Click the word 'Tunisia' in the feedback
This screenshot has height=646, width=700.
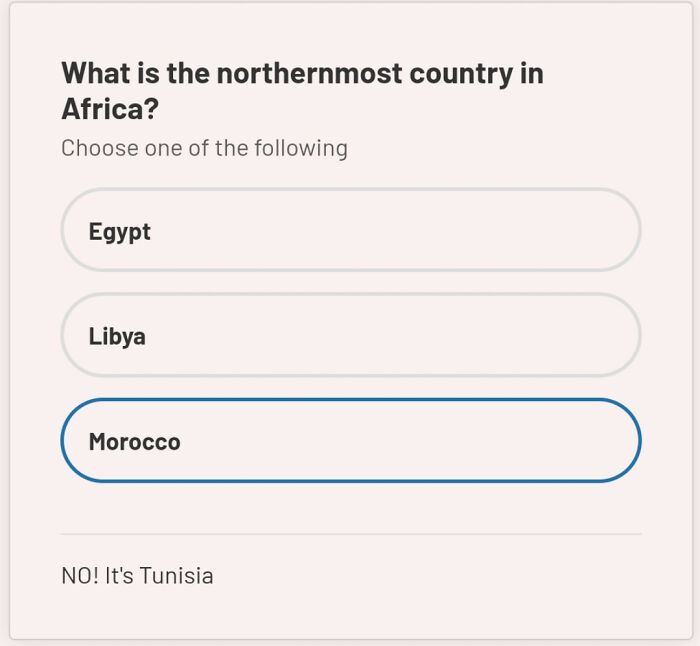click(176, 576)
